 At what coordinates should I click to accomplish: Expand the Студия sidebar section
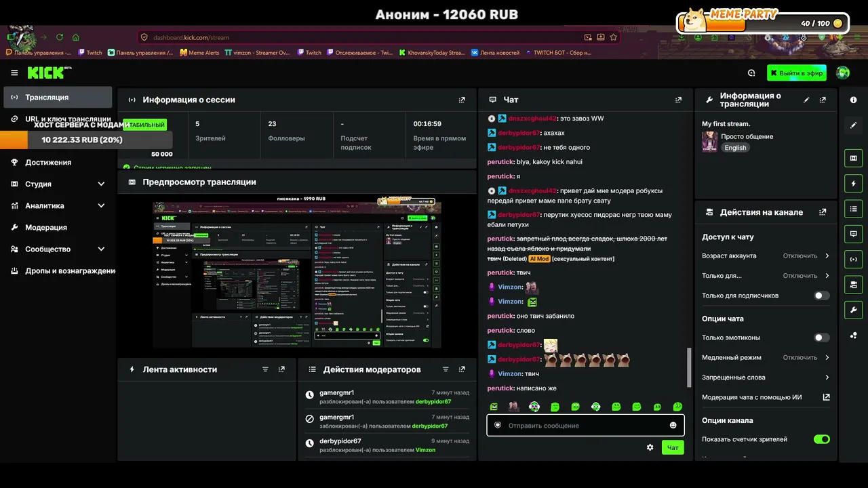pyautogui.click(x=58, y=184)
